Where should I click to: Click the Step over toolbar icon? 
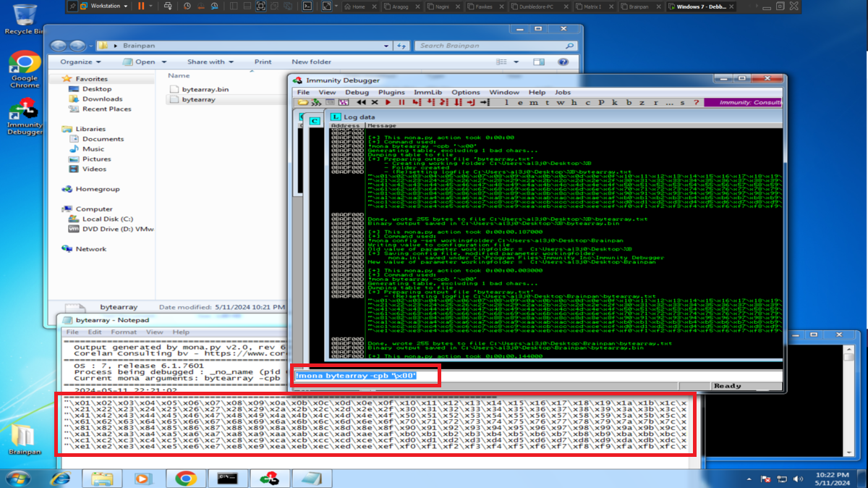(430, 102)
